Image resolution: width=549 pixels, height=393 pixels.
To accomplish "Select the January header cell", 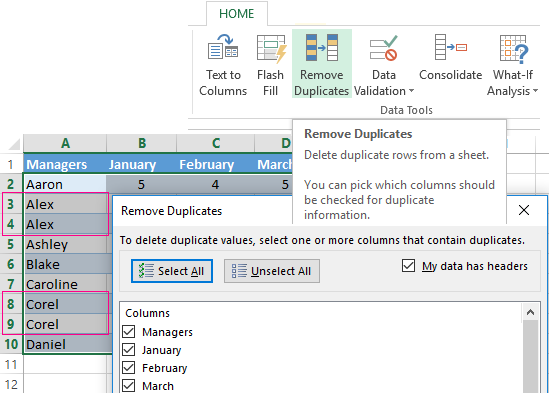I will click(x=141, y=164).
